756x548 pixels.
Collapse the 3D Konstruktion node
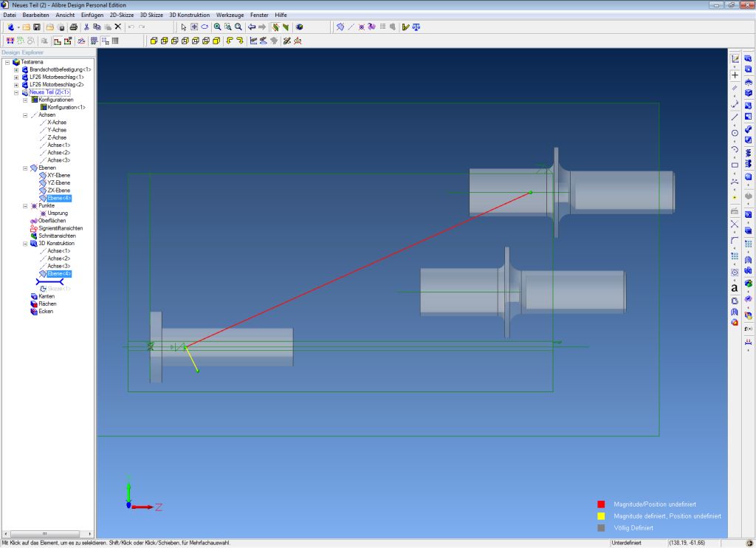25,244
